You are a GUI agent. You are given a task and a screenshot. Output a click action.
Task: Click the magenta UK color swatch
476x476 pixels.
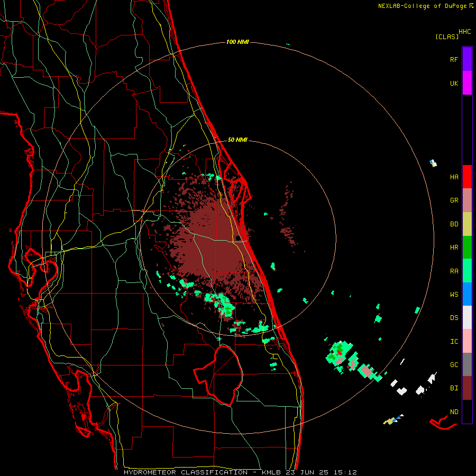[x=467, y=83]
